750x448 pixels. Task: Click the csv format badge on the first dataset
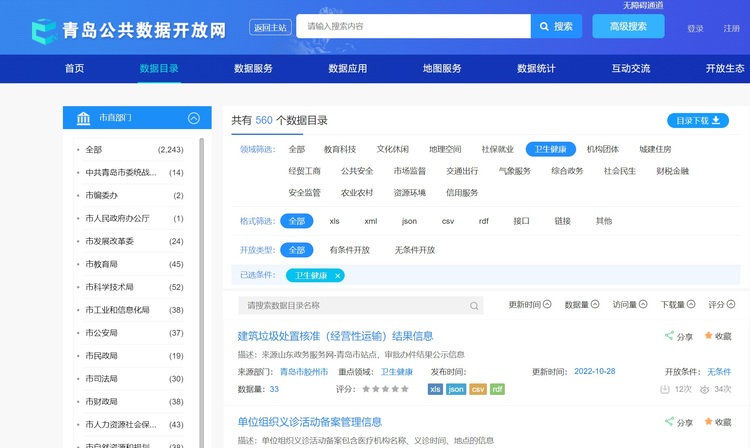(x=478, y=389)
